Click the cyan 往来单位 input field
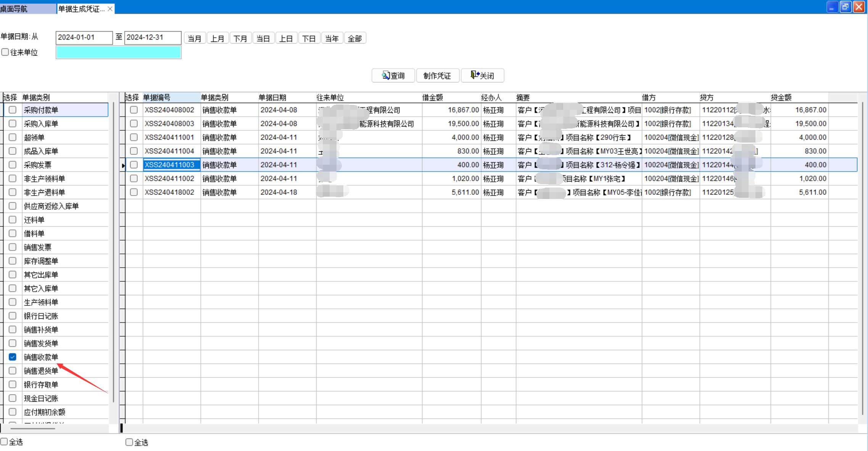The height and width of the screenshot is (451, 868). tap(118, 52)
